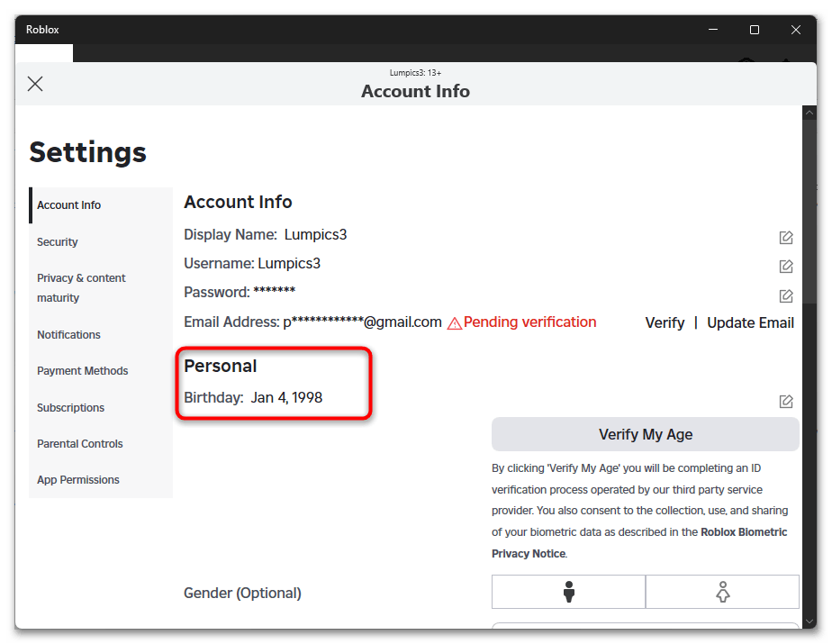This screenshot has width=832, height=644.
Task: Click the Settings page heading
Action: 87,152
